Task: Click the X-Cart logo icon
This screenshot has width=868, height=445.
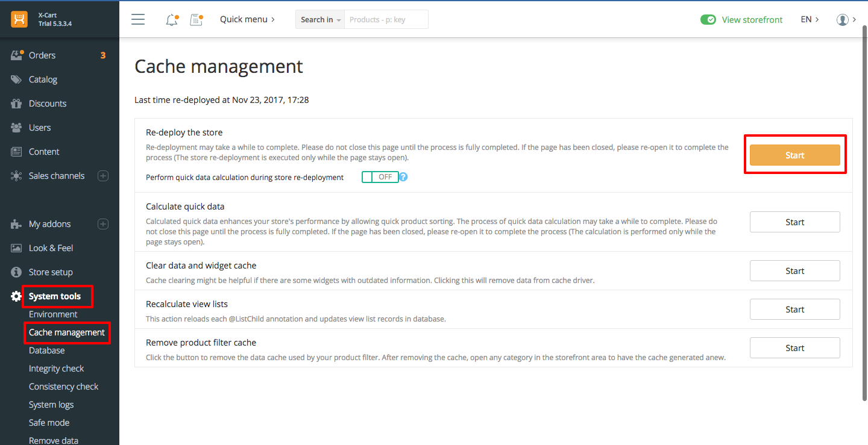Action: pyautogui.click(x=19, y=19)
